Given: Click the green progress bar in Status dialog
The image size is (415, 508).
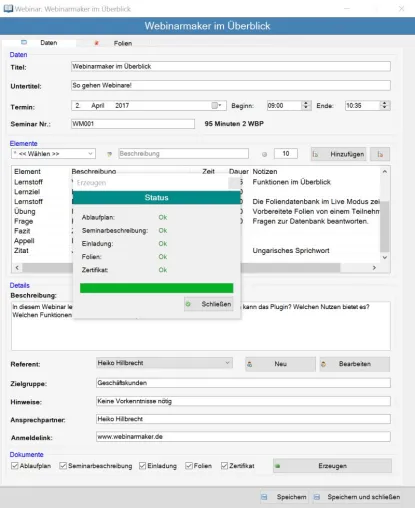Looking at the screenshot, I should [156, 288].
